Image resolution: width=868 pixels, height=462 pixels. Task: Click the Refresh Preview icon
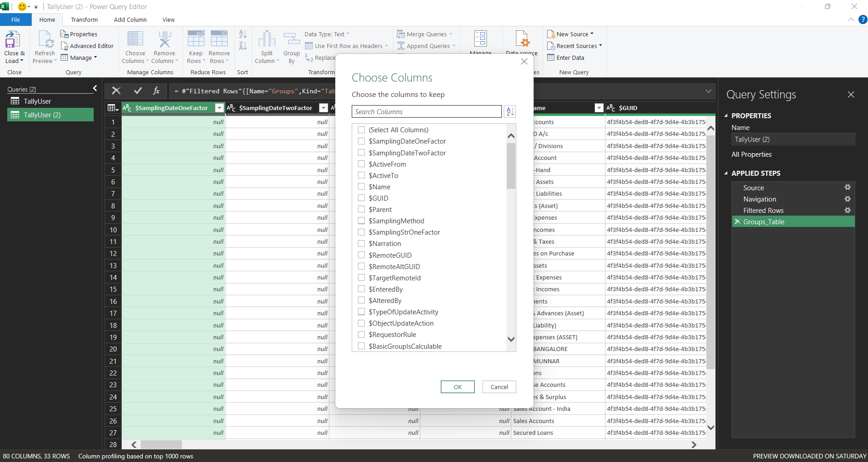45,40
